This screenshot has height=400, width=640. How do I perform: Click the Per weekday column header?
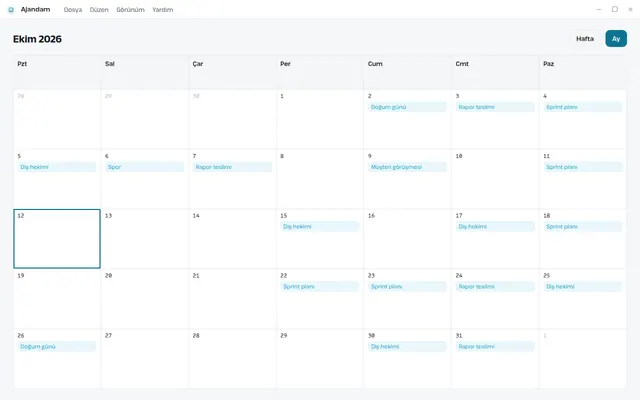point(320,72)
